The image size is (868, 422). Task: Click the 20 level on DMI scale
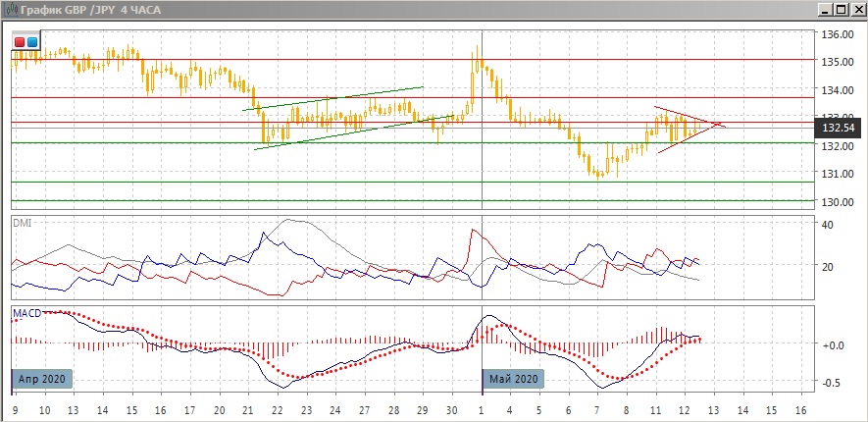click(x=828, y=266)
